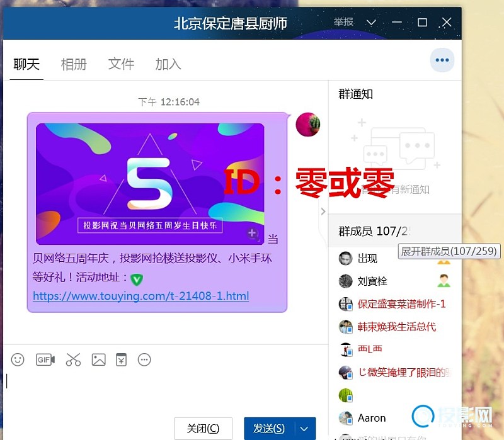Image resolution: width=504 pixels, height=440 pixels.
Task: Open the avatar of Aaron
Action: point(345,418)
